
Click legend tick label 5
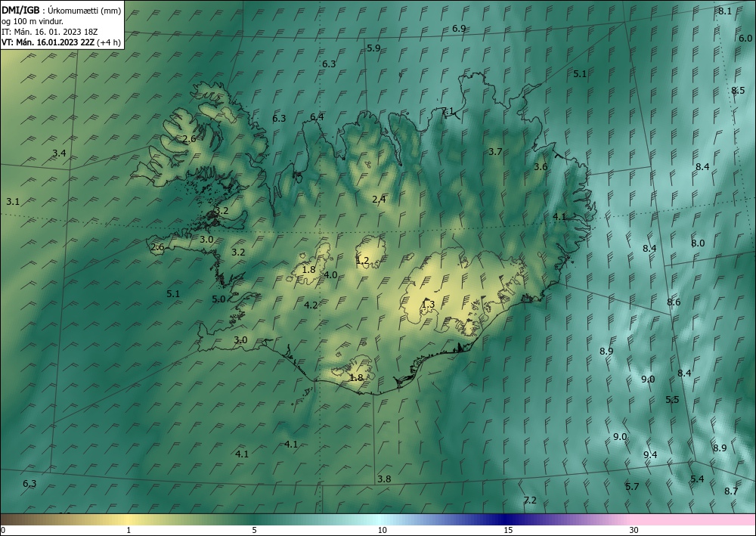pos(254,531)
